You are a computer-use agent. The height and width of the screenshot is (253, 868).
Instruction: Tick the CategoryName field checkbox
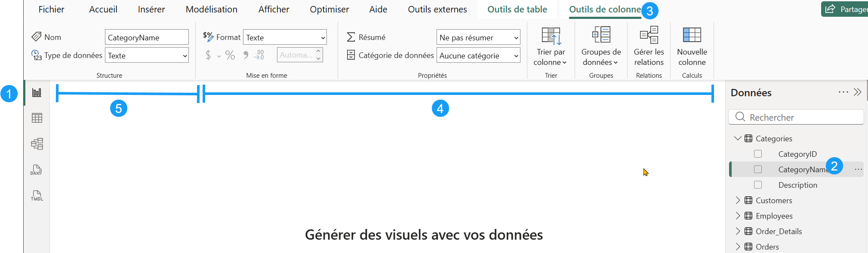[x=758, y=169]
